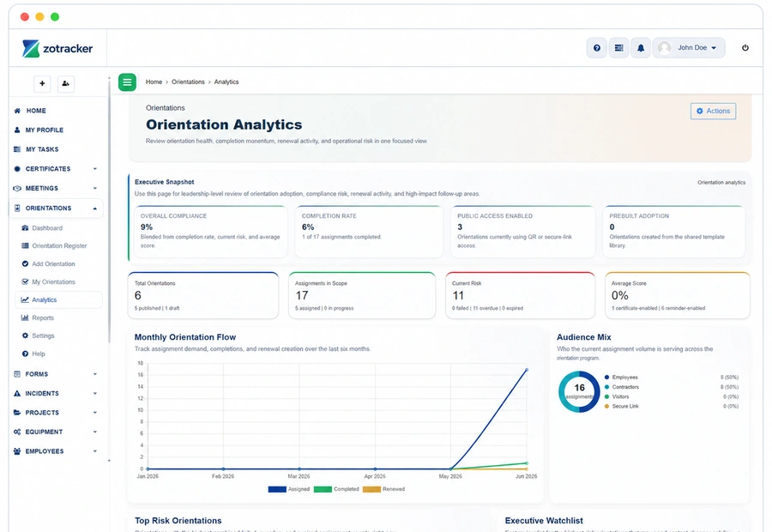Click the plus add button in sidebar
Screen dimensions: 772x532
tap(42, 83)
